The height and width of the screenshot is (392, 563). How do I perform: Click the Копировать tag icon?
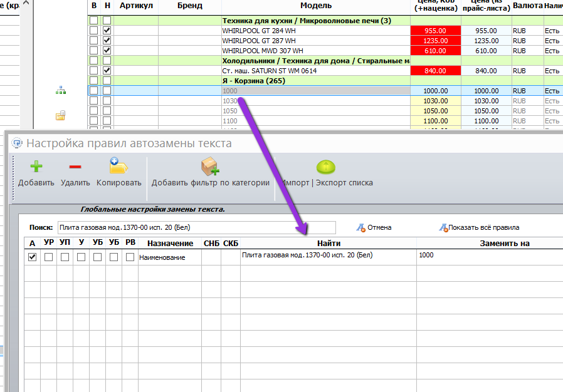(118, 166)
